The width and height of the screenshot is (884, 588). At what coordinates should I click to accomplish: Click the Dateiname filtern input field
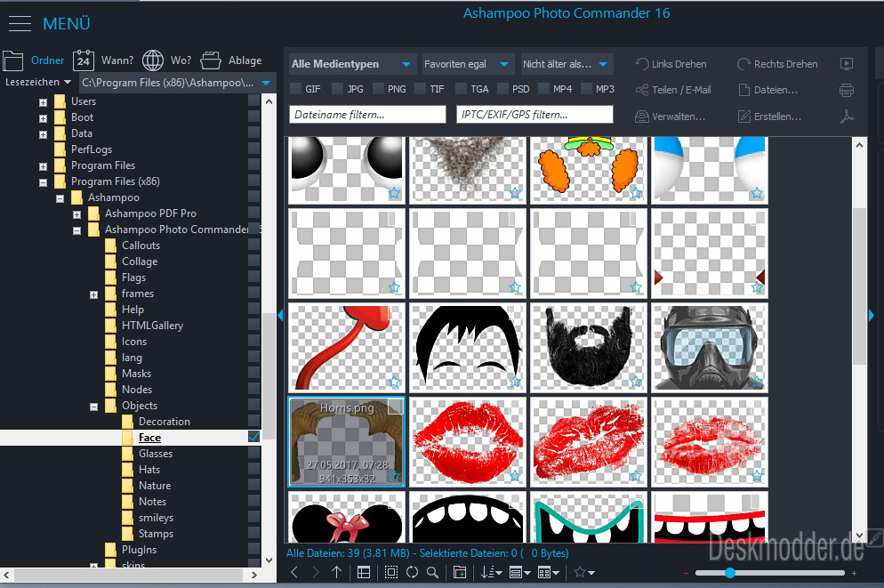[x=367, y=115]
